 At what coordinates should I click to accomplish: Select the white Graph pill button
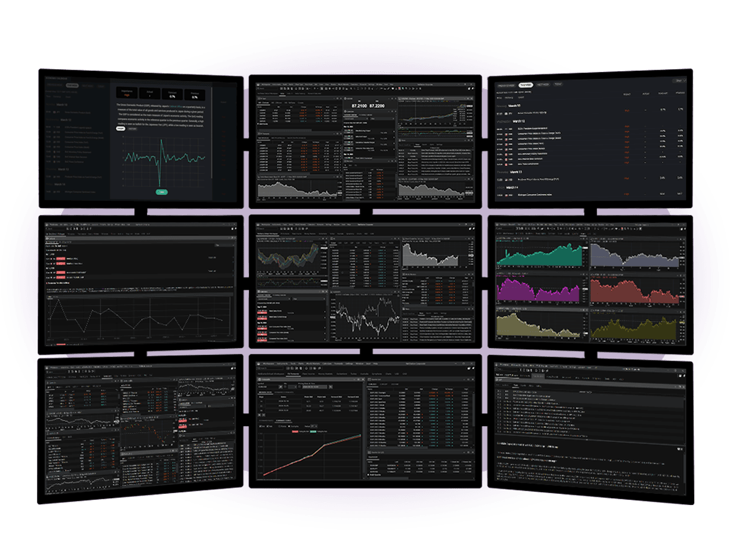click(x=121, y=128)
